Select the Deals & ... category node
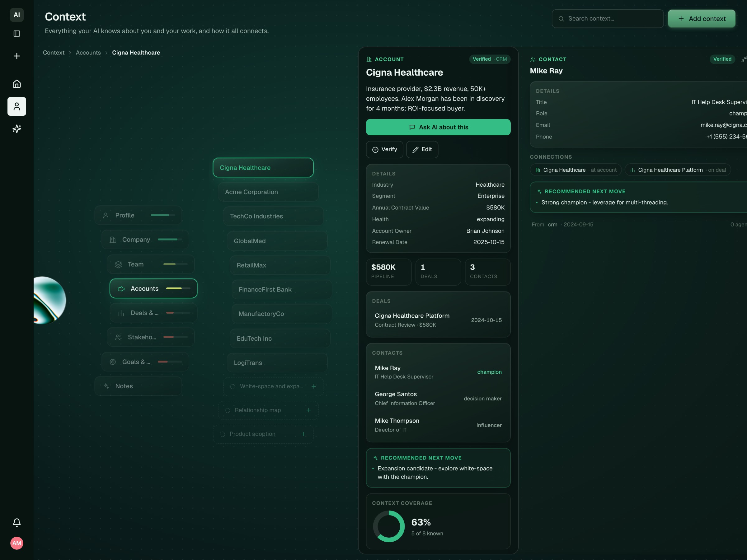 [153, 313]
